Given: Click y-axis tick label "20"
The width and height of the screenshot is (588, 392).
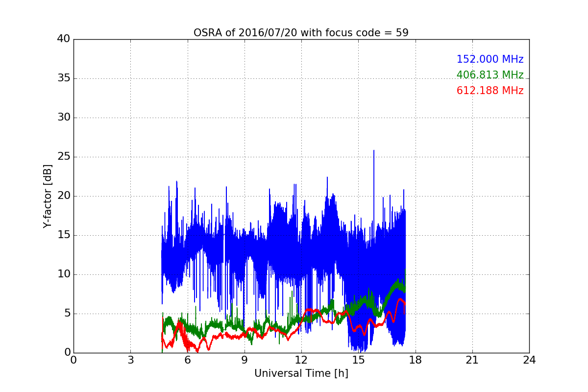Looking at the screenshot, I should tap(64, 196).
